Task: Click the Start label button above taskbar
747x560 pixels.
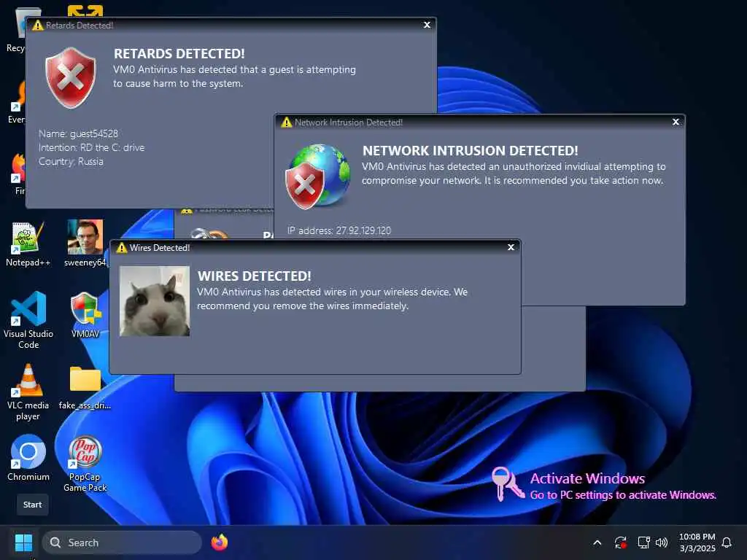Action: pyautogui.click(x=32, y=505)
